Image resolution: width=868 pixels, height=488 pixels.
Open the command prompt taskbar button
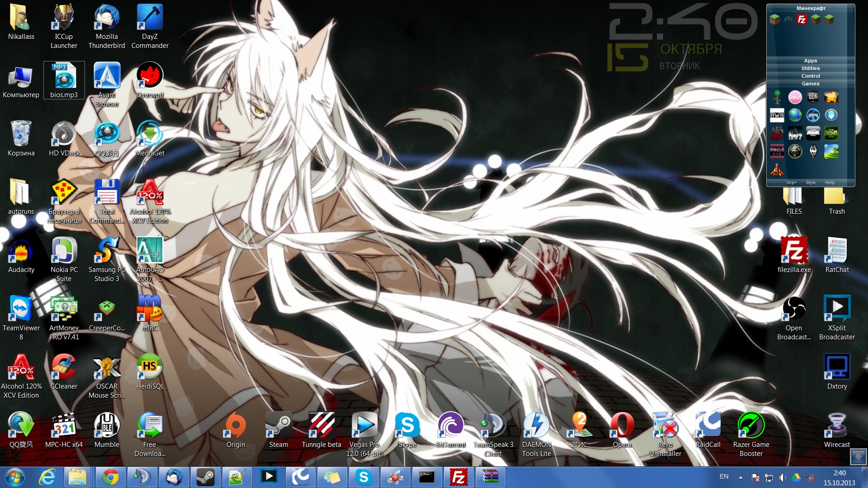coord(427,477)
